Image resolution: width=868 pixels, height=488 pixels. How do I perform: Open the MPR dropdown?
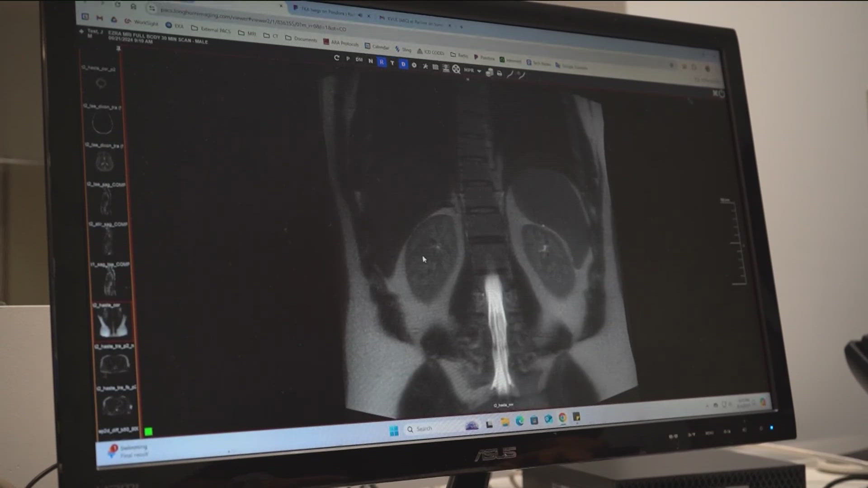pyautogui.click(x=472, y=70)
